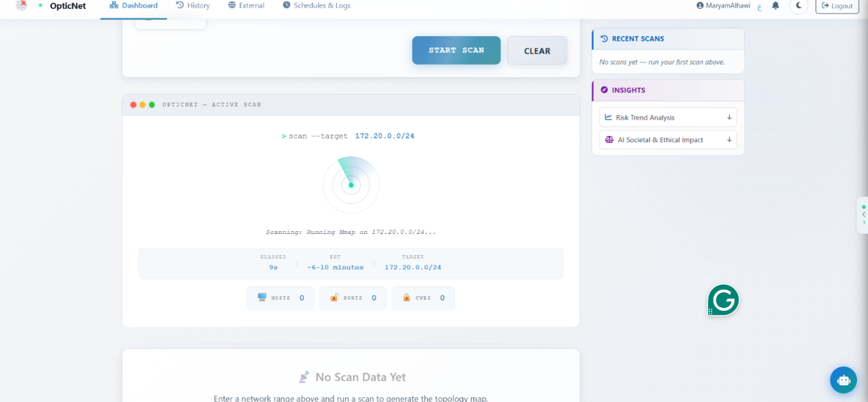Expand the Risk Trend Analysis section
Image resolution: width=868 pixels, height=402 pixels.
tap(668, 117)
